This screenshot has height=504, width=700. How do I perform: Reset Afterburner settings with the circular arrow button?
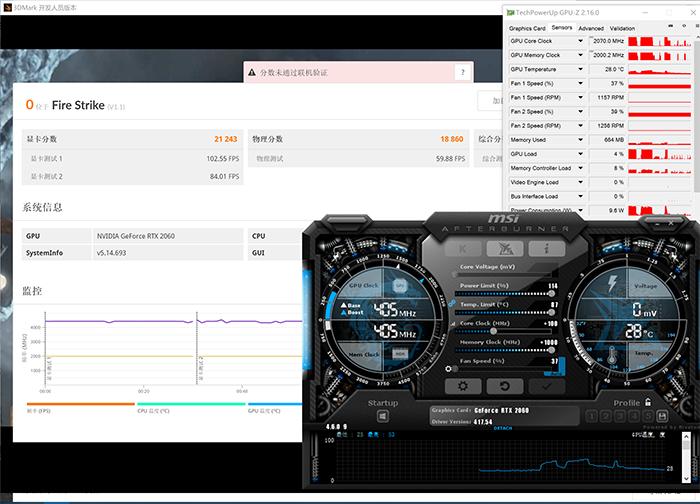(505, 386)
